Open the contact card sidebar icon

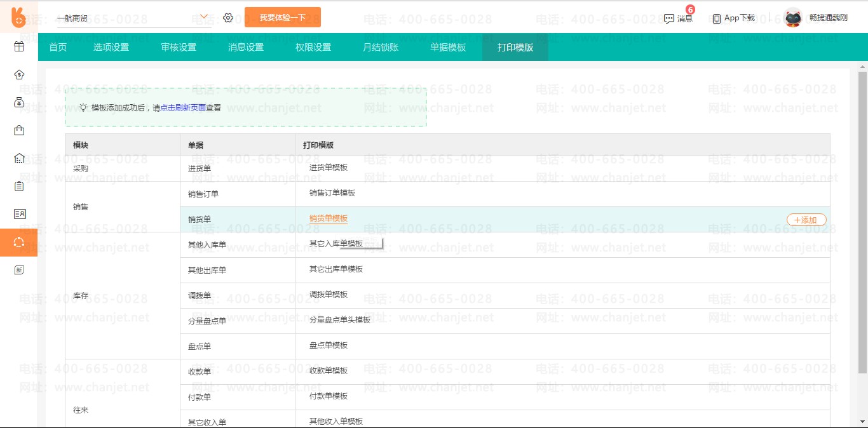pyautogui.click(x=19, y=214)
